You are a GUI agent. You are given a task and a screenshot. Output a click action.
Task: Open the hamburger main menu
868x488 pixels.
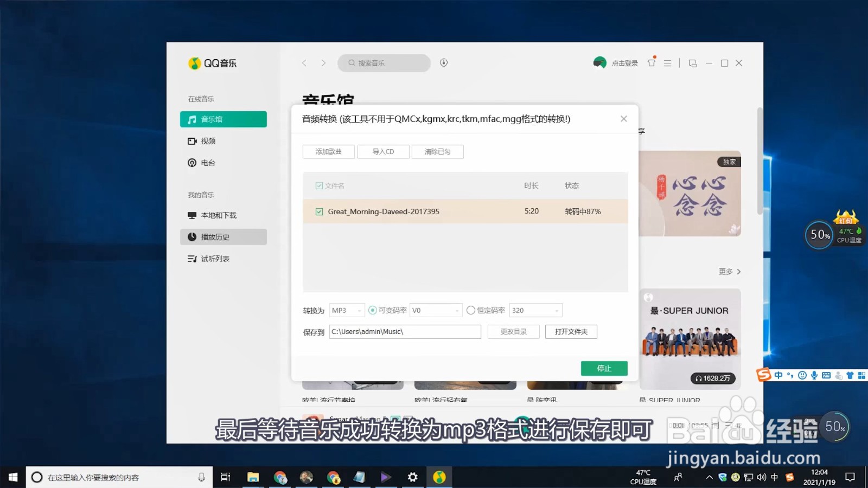pos(668,63)
